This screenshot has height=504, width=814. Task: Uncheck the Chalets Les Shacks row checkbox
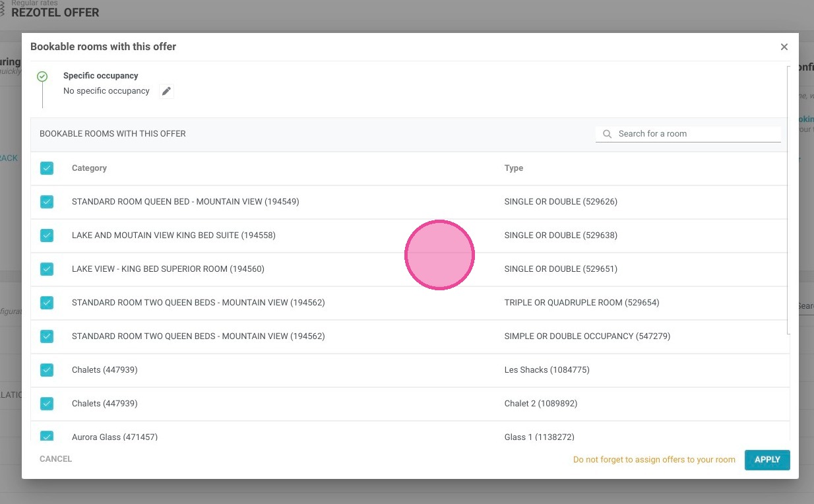pos(47,370)
